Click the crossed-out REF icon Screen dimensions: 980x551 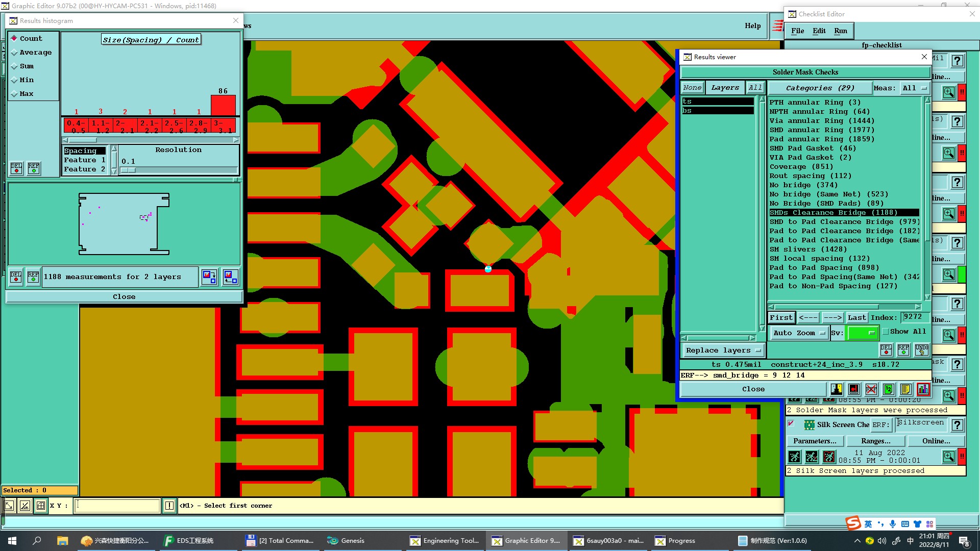click(871, 390)
